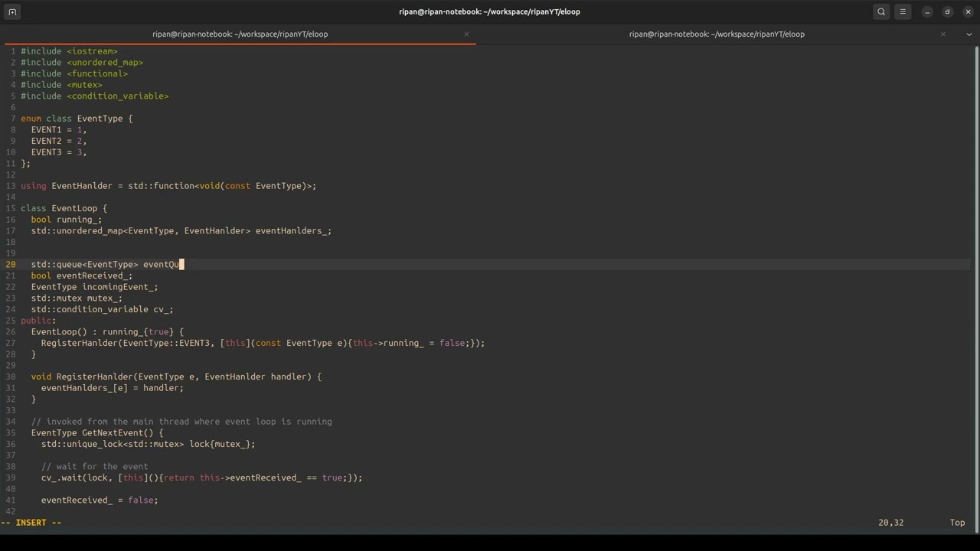Click the 'std::condition_variable cv_;' line
Screen dimensions: 980x551
pos(103,310)
